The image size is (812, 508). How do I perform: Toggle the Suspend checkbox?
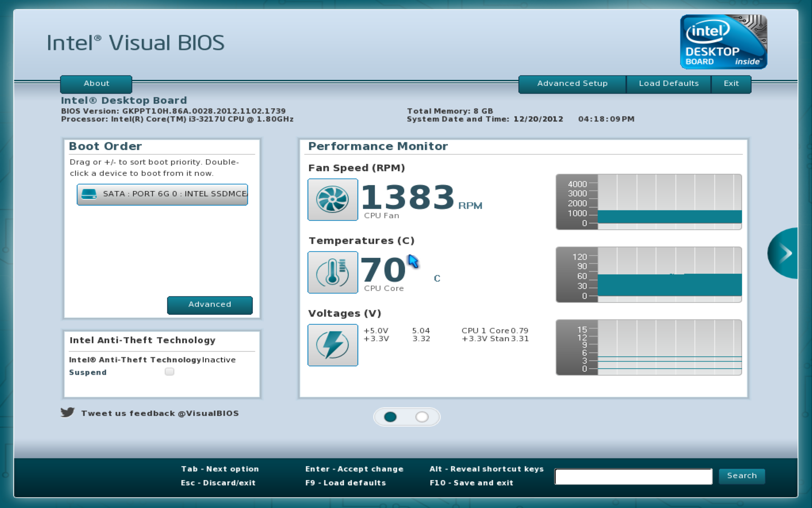tap(170, 372)
